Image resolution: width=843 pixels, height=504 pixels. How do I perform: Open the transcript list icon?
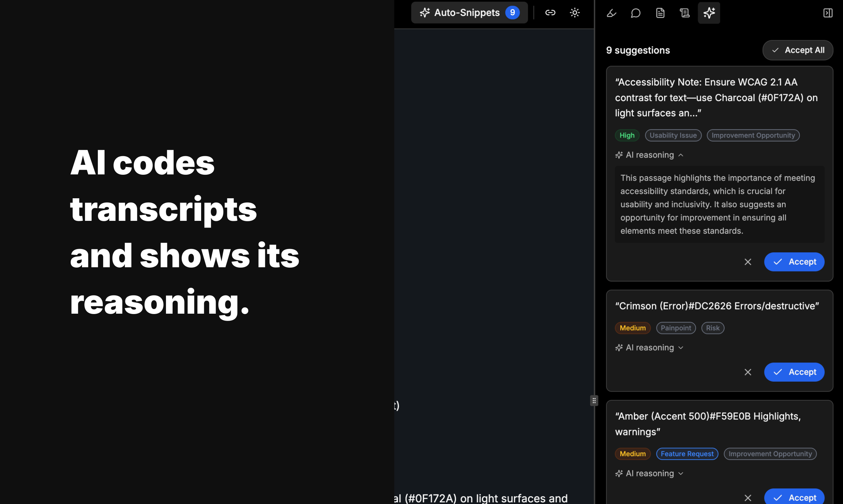pyautogui.click(x=684, y=13)
